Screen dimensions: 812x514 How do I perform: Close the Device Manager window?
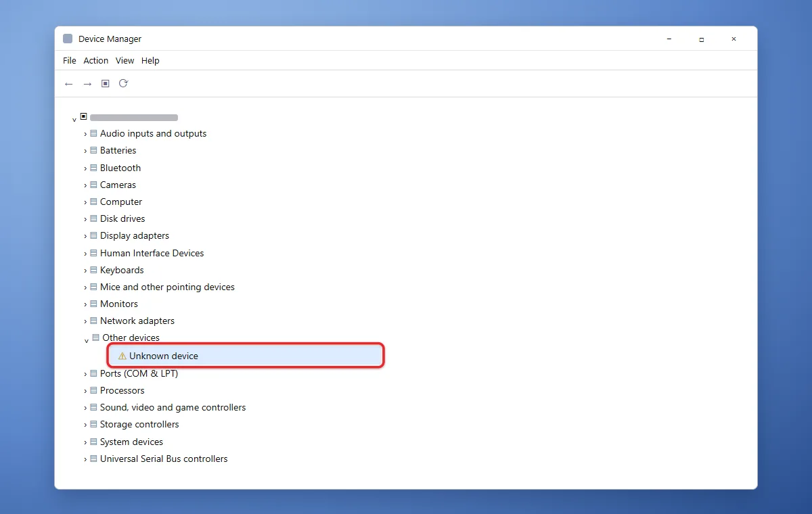click(734, 39)
